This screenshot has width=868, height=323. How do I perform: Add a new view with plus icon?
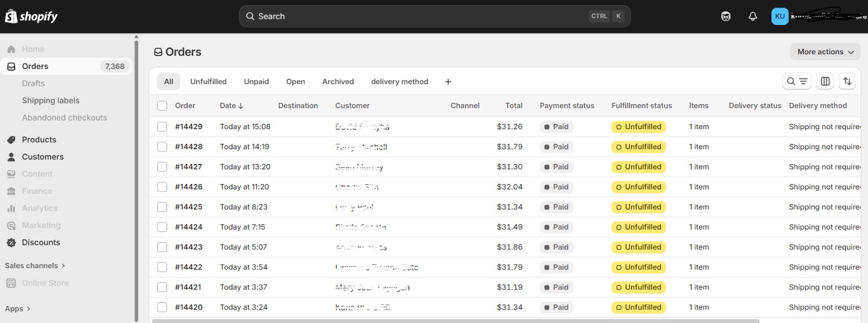(448, 82)
